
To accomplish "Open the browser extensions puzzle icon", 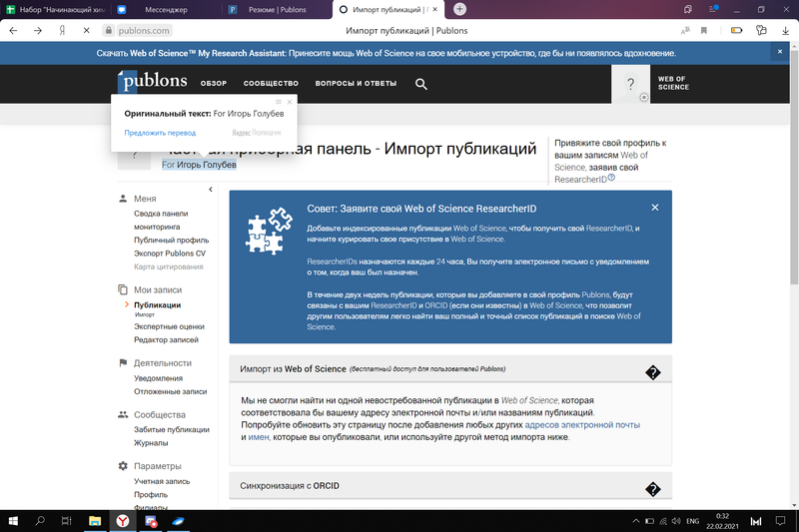I will [x=761, y=31].
